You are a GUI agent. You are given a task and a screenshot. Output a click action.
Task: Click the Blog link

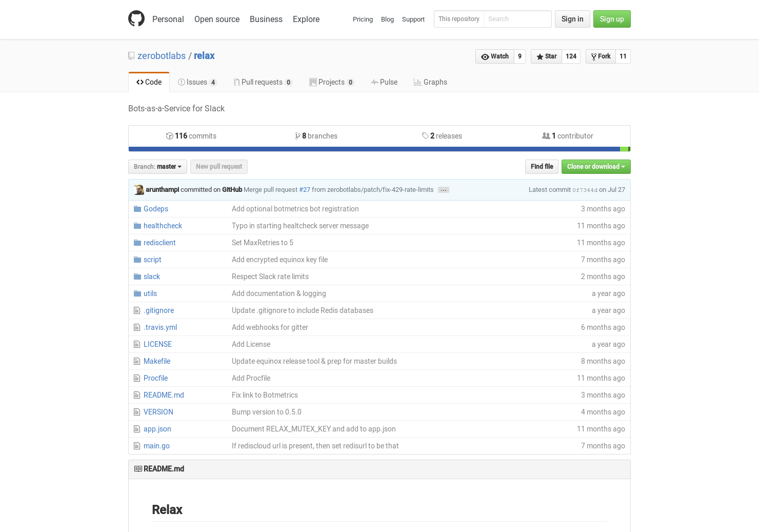tap(387, 19)
